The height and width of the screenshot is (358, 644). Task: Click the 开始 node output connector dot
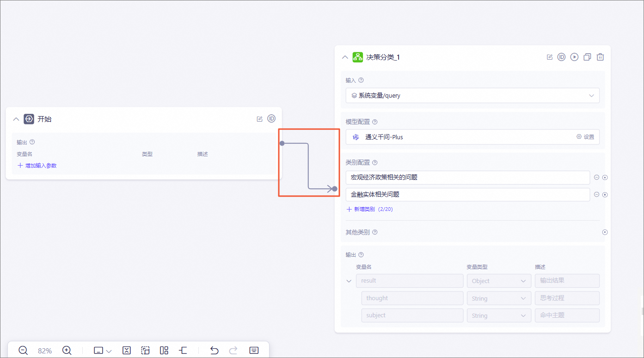(282, 143)
